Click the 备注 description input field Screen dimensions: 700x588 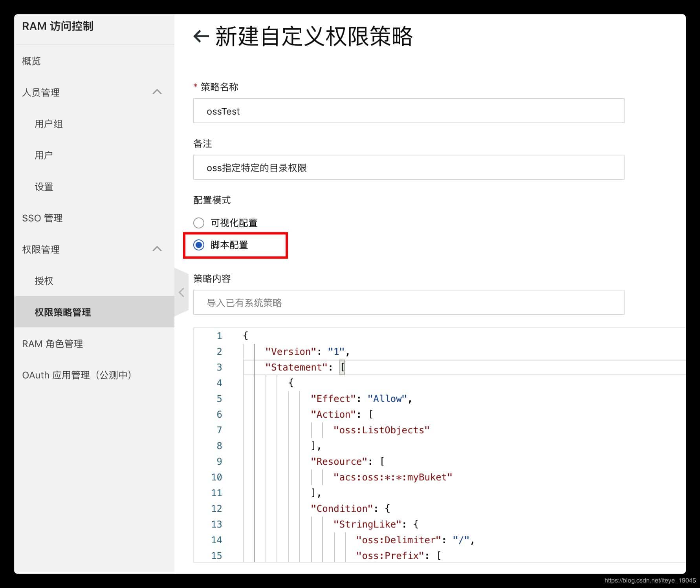pos(409,167)
